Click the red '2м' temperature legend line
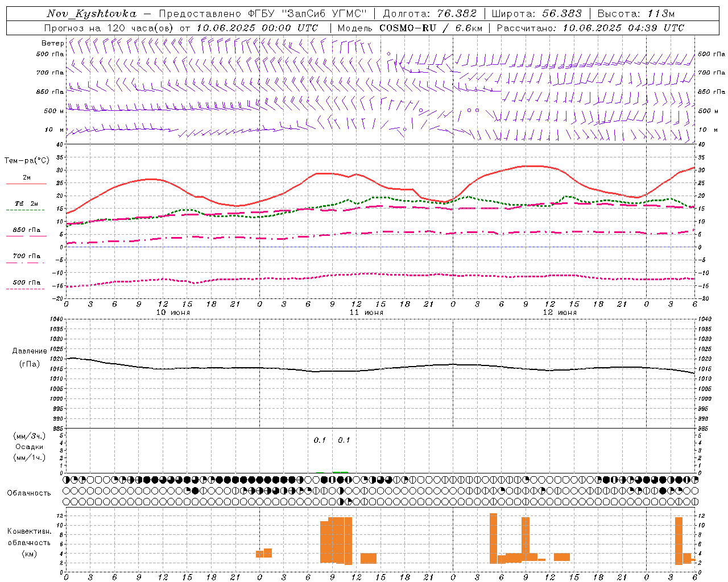 (x=26, y=184)
